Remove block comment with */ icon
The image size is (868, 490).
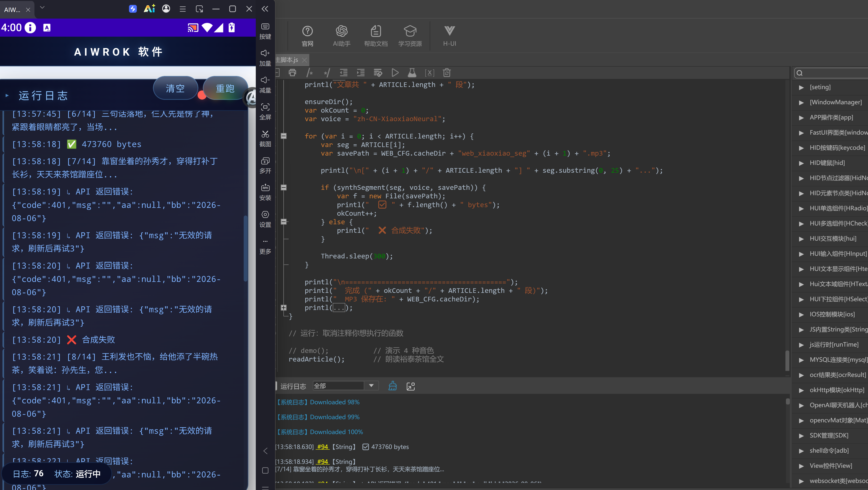coord(327,73)
